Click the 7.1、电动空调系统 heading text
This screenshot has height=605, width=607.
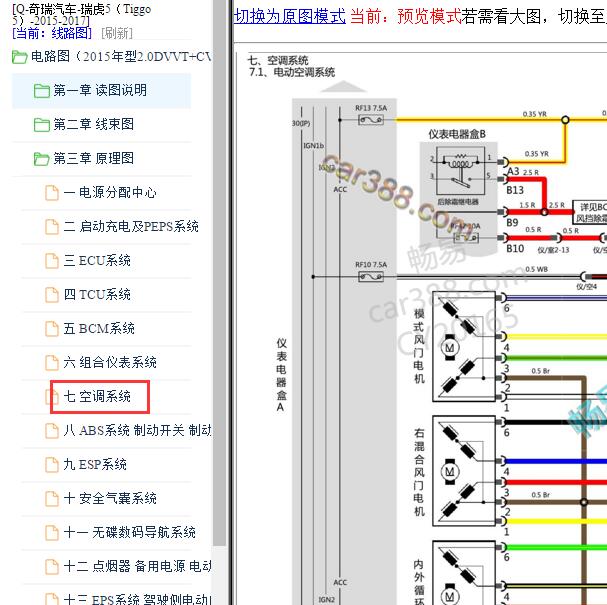(x=292, y=72)
